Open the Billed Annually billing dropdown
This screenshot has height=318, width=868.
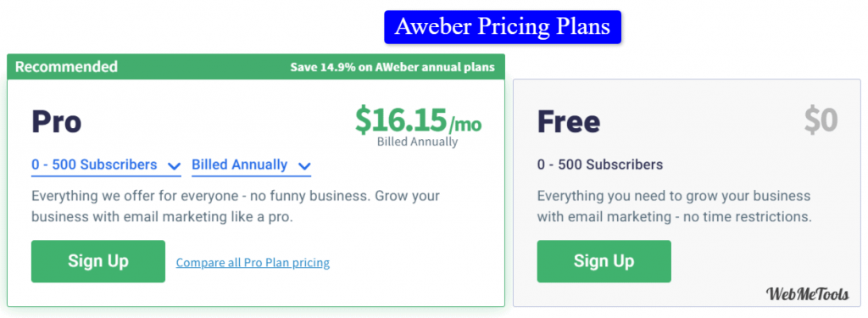point(251,165)
